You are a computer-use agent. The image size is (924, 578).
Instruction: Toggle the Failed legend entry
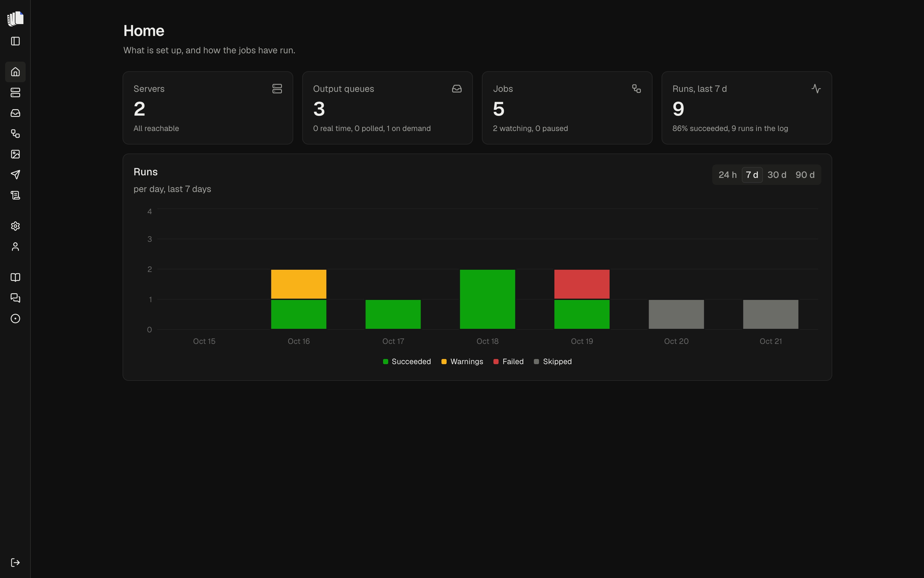508,362
